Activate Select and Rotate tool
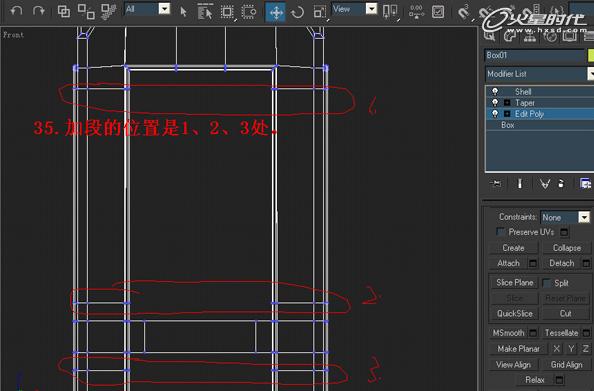 pyautogui.click(x=297, y=12)
